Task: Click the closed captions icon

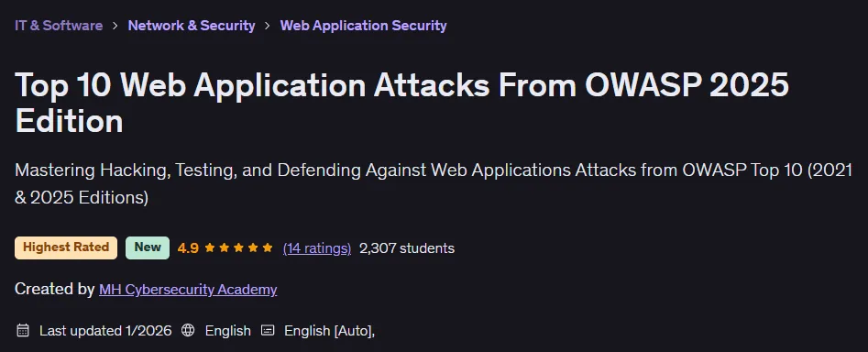Action: point(268,330)
